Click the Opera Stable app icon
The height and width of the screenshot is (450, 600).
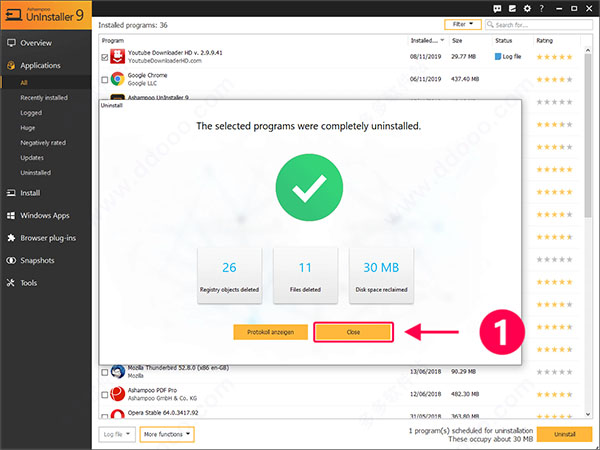point(117,414)
